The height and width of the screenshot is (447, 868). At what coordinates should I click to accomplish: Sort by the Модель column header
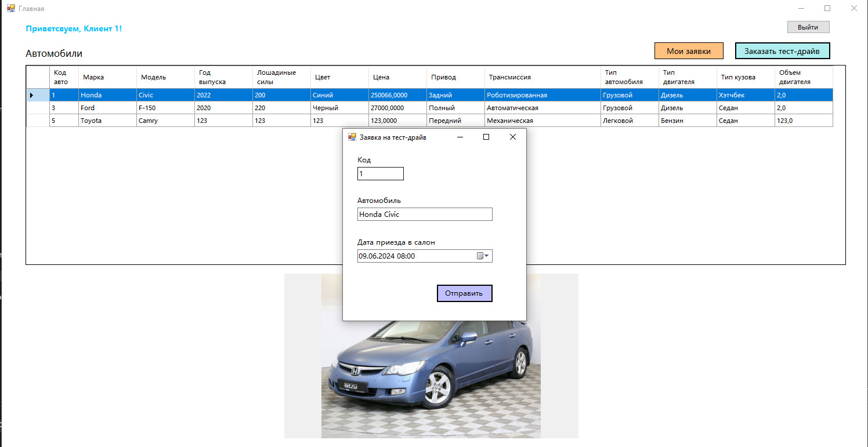pyautogui.click(x=165, y=77)
